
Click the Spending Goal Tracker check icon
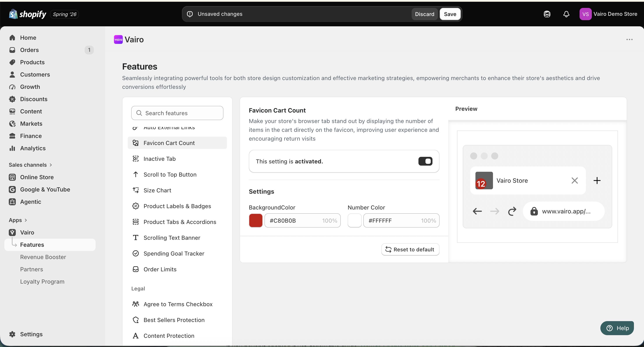coord(135,253)
